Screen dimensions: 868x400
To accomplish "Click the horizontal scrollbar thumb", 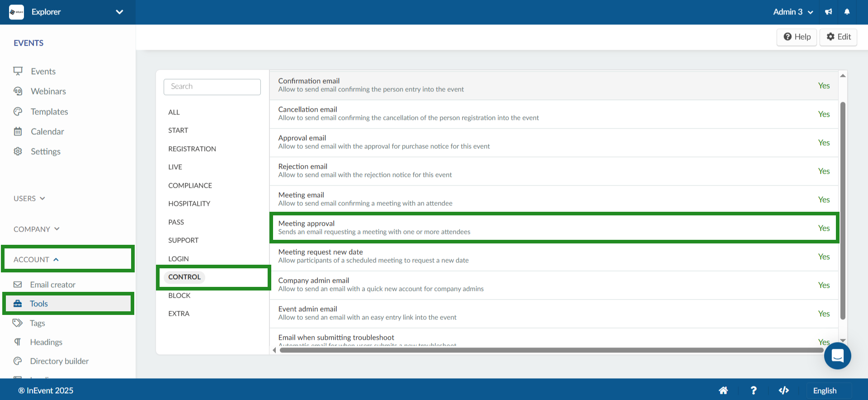I will [x=552, y=350].
